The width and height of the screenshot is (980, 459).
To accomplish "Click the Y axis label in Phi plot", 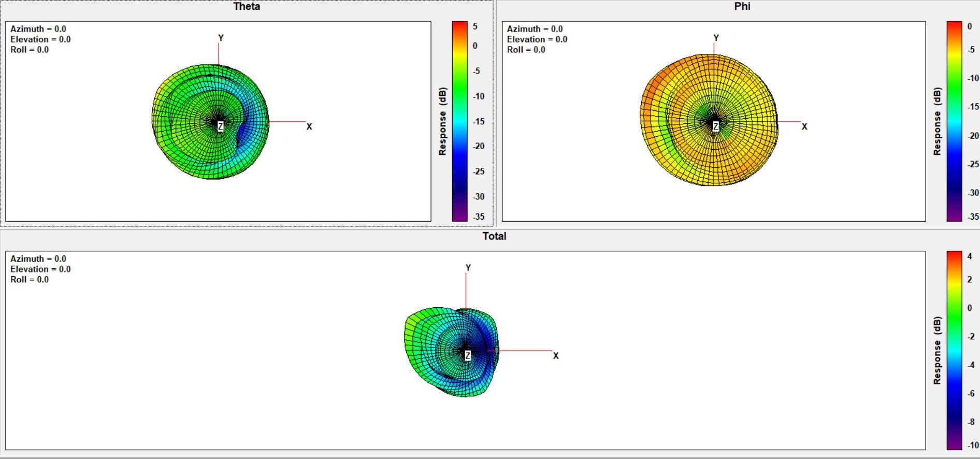I will pos(716,38).
